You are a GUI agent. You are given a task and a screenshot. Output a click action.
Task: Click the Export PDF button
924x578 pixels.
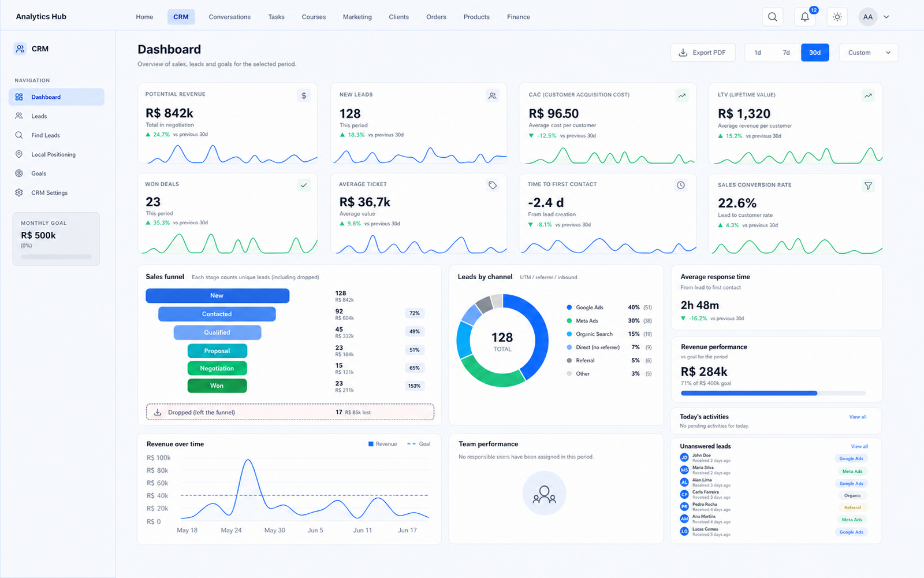coord(703,53)
